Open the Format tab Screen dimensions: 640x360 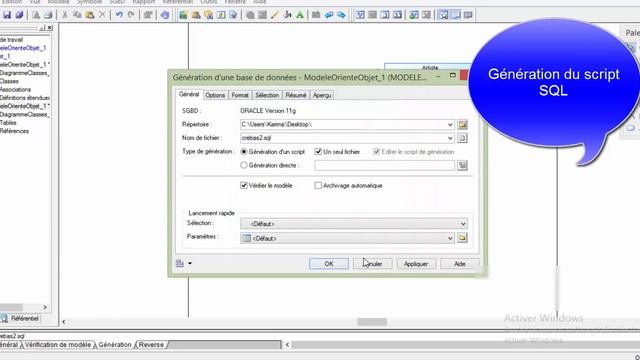(x=240, y=95)
